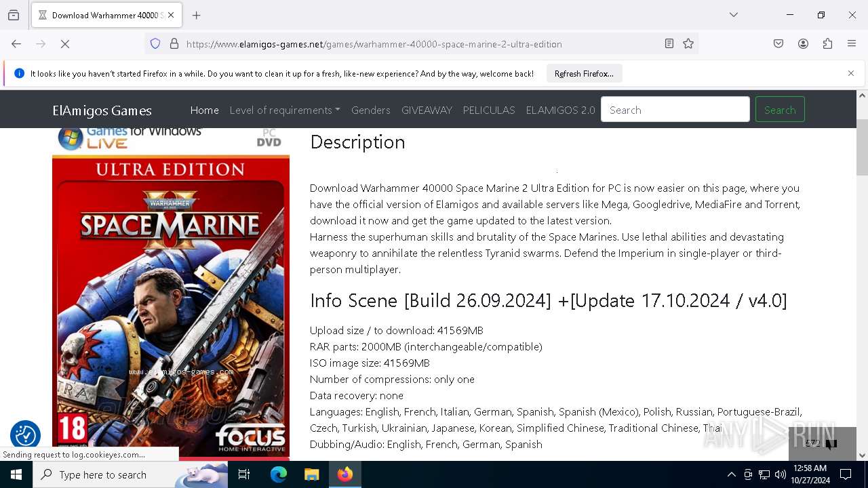
Task: Select 'RAR parts: 2000MB' line
Action: (426, 346)
